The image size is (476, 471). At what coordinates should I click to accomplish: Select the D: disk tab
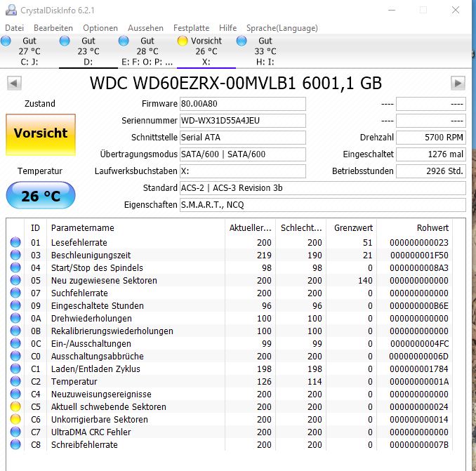coord(88,51)
